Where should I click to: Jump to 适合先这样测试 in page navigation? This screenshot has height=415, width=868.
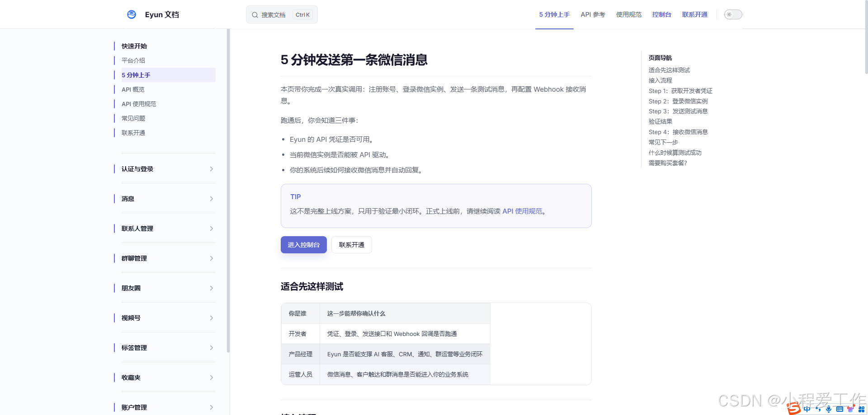[x=669, y=70]
